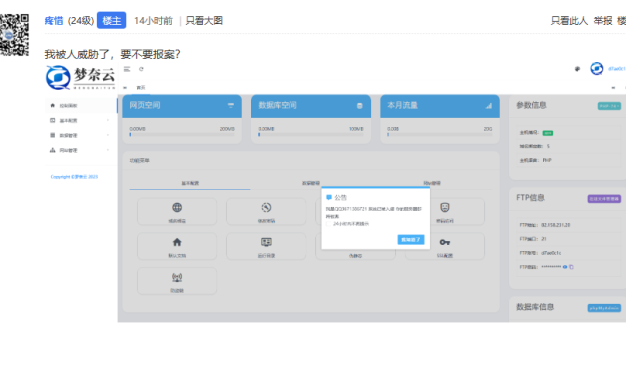Open the poster's username link (24级)
Screen dimensions: 626x386
(x=54, y=21)
